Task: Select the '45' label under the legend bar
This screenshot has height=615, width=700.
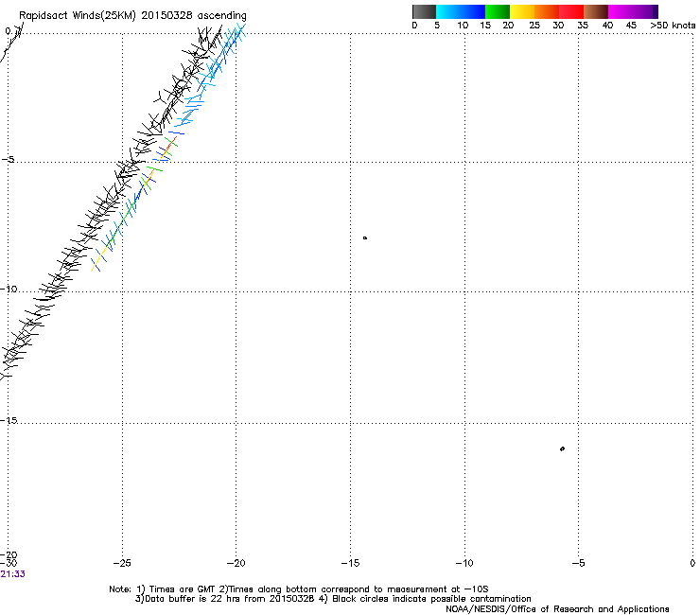Action: click(631, 26)
